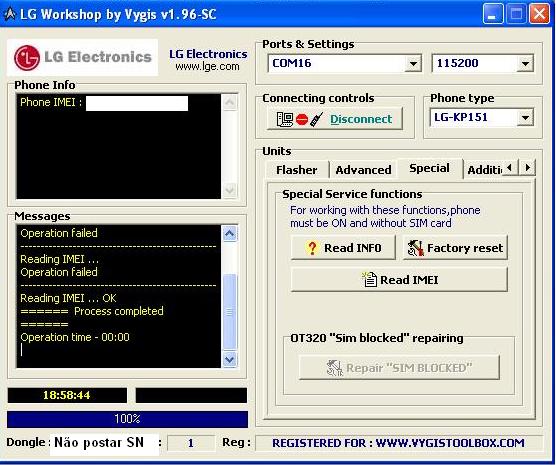Viewport: 556px width, 465px height.
Task: Click the 18:58:44 clock display
Action: [x=67, y=395]
